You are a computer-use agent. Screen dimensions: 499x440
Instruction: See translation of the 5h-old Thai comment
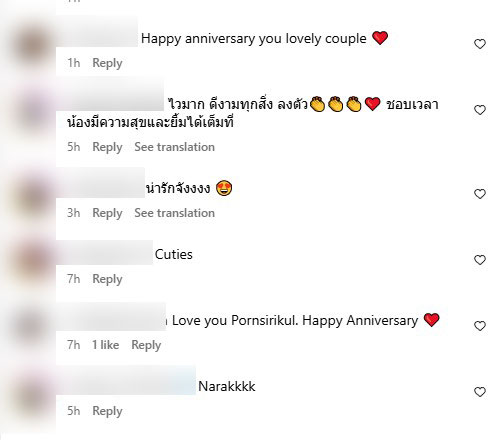[174, 147]
